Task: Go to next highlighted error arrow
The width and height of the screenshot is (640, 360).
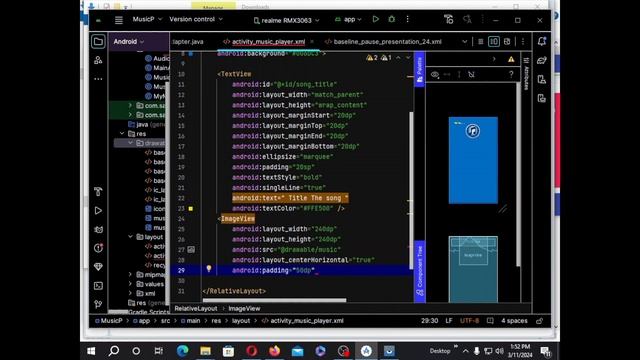Action: [x=408, y=58]
